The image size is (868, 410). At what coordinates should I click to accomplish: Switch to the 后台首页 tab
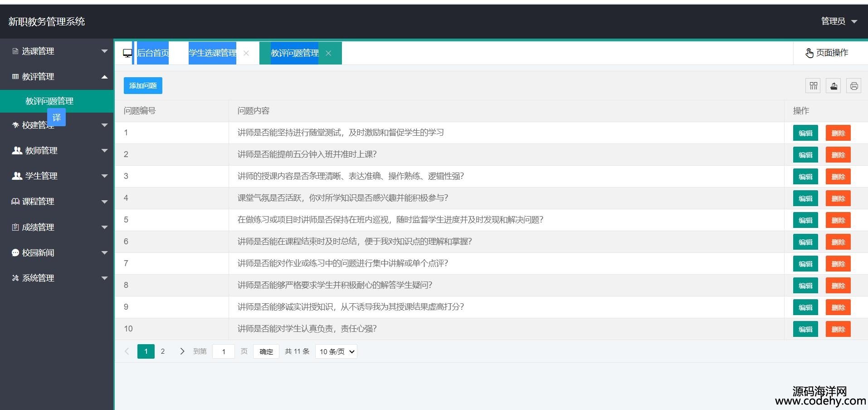153,53
